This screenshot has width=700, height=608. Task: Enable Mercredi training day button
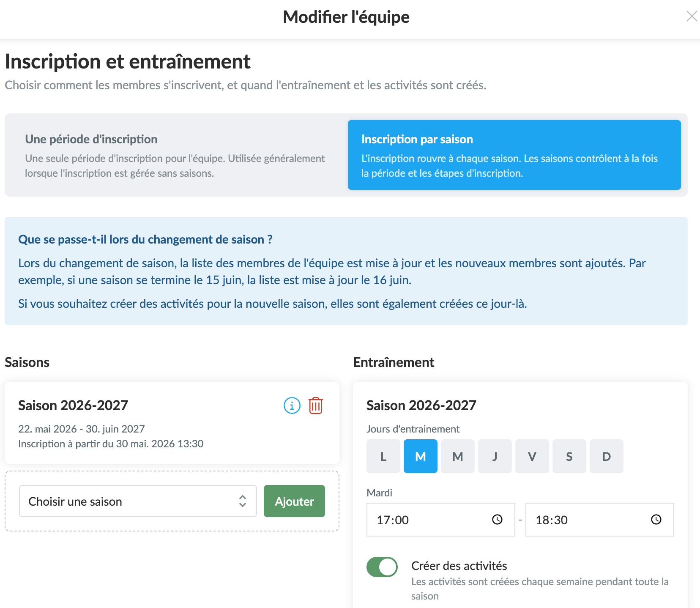pos(458,456)
